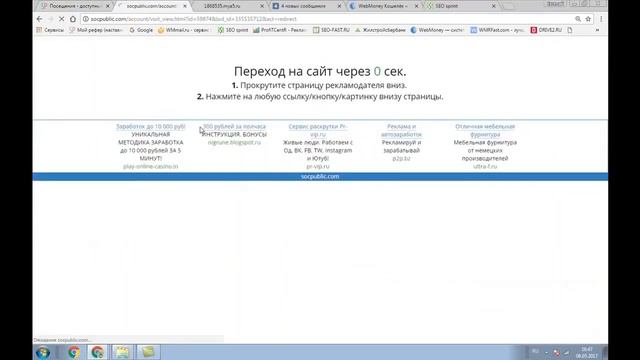The width and height of the screenshot is (640, 360).
Task: Click the taskbar clock showing date
Action: [587, 353]
